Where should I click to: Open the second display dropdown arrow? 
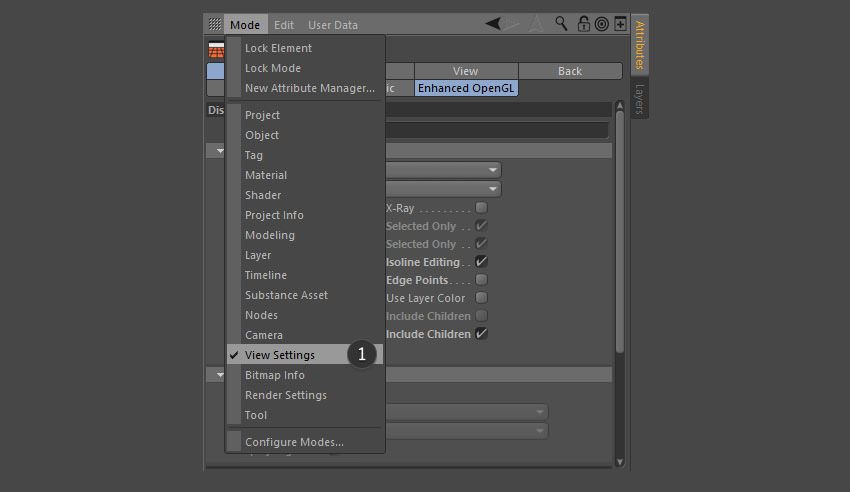pyautogui.click(x=492, y=189)
